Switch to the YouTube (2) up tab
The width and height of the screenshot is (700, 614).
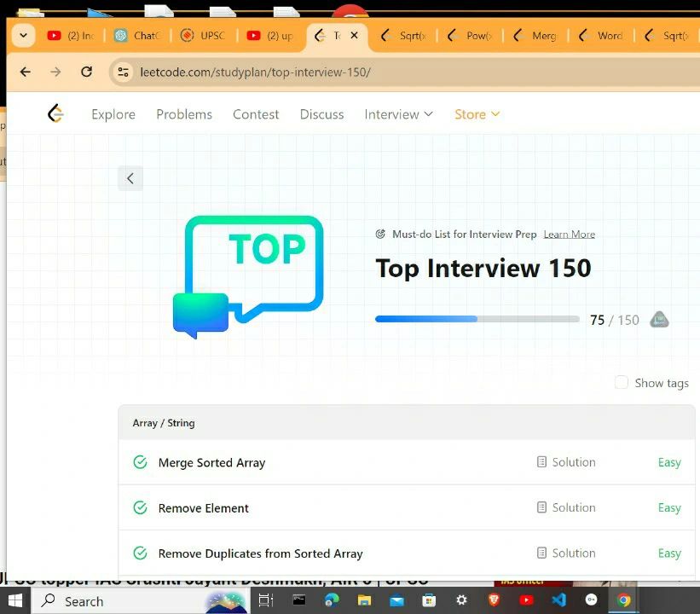pyautogui.click(x=270, y=35)
